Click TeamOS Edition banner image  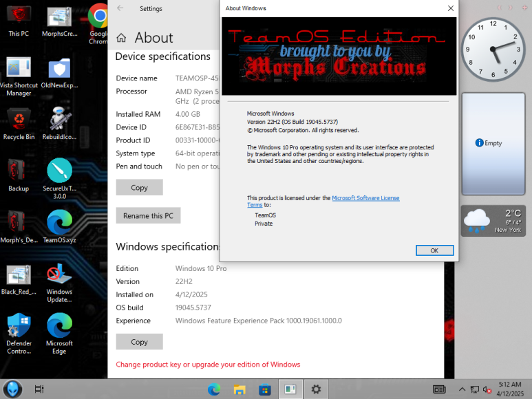[339, 56]
